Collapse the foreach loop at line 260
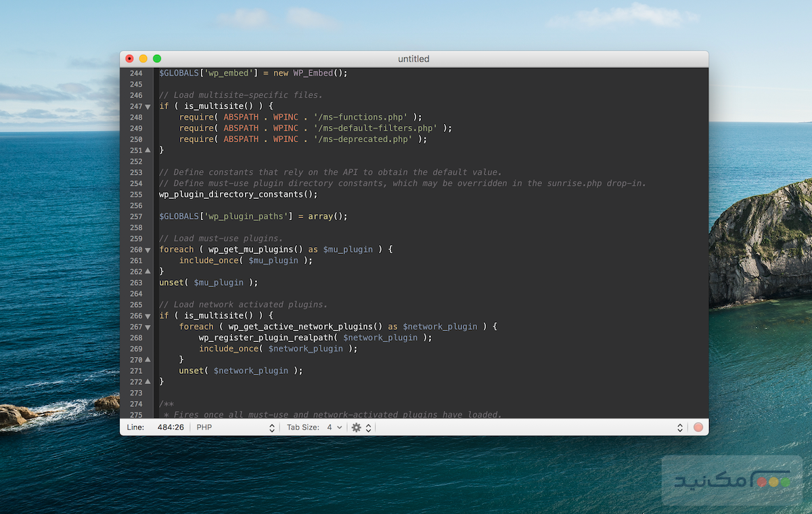 pyautogui.click(x=147, y=249)
